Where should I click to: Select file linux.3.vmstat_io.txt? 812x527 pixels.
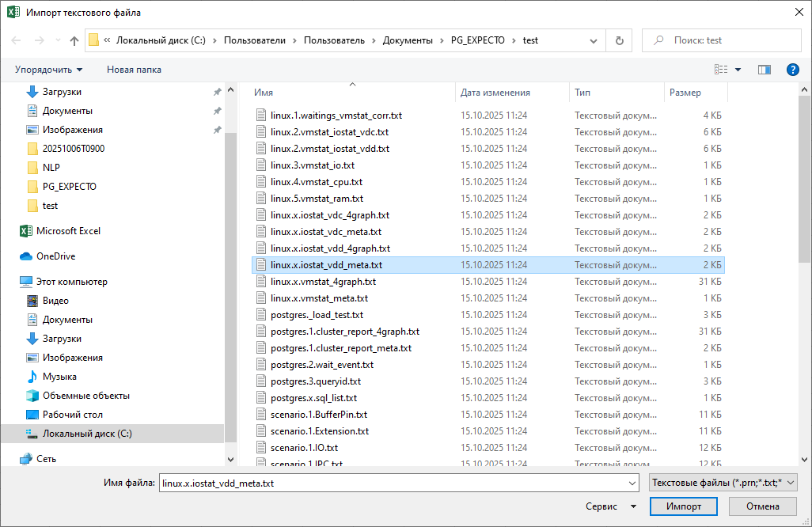tap(313, 165)
